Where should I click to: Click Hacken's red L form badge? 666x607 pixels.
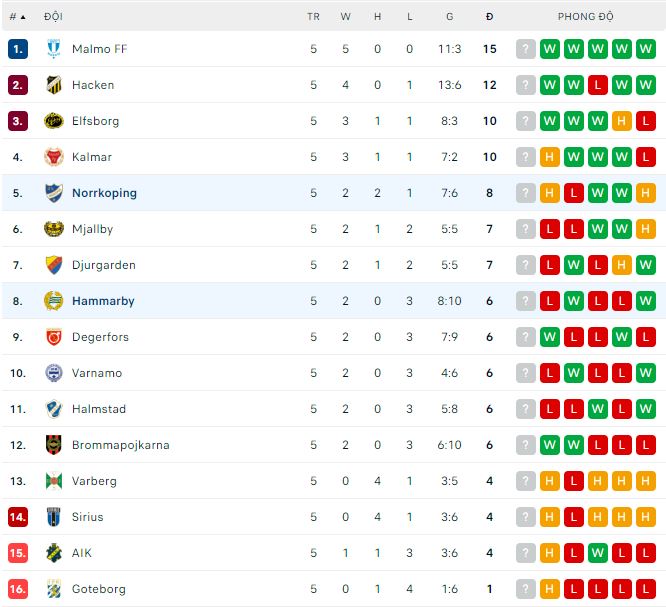point(598,85)
